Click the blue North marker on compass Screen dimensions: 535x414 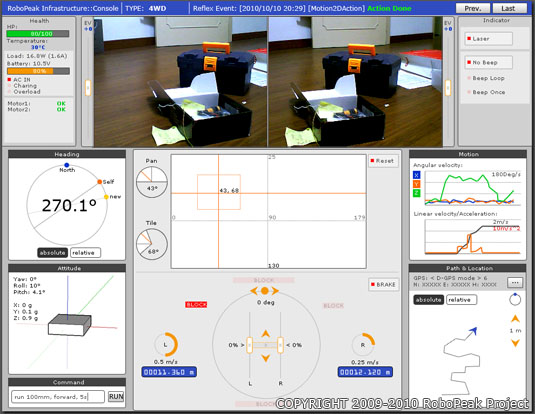pyautogui.click(x=67, y=165)
